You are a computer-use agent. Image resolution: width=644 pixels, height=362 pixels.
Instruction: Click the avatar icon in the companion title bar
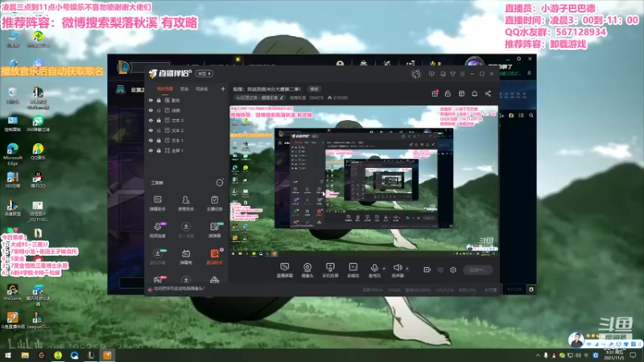tap(416, 74)
